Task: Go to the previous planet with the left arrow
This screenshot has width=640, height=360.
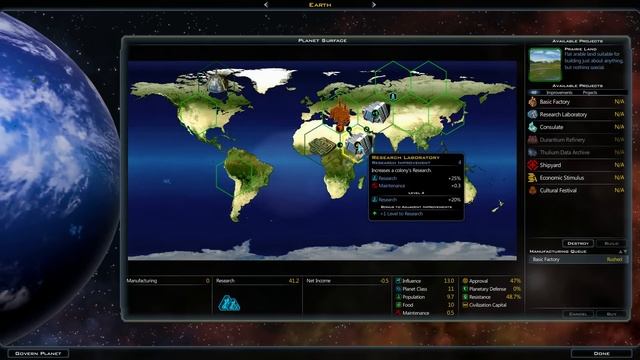Action: coord(266,4)
